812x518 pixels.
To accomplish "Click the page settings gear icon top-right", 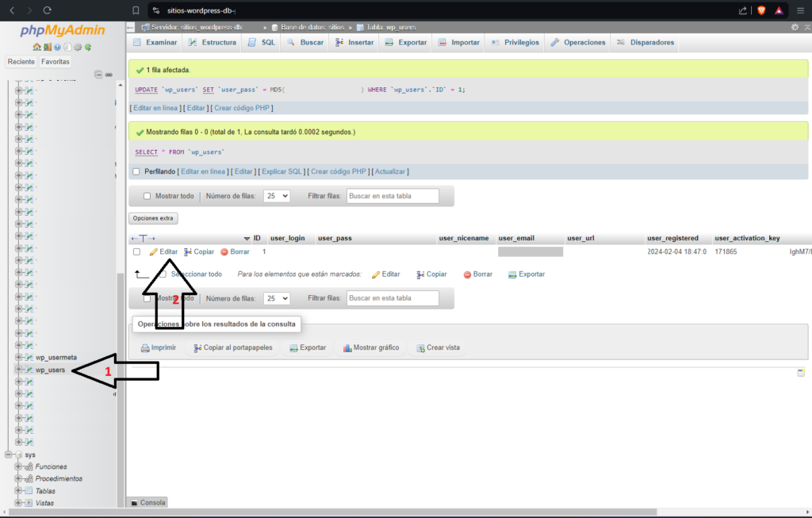I will tap(795, 27).
